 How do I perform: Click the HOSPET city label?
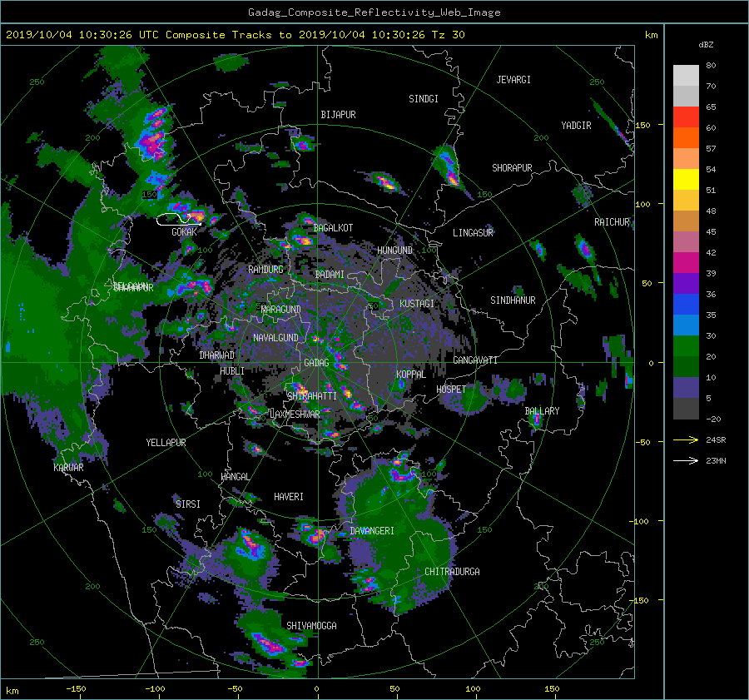point(451,390)
